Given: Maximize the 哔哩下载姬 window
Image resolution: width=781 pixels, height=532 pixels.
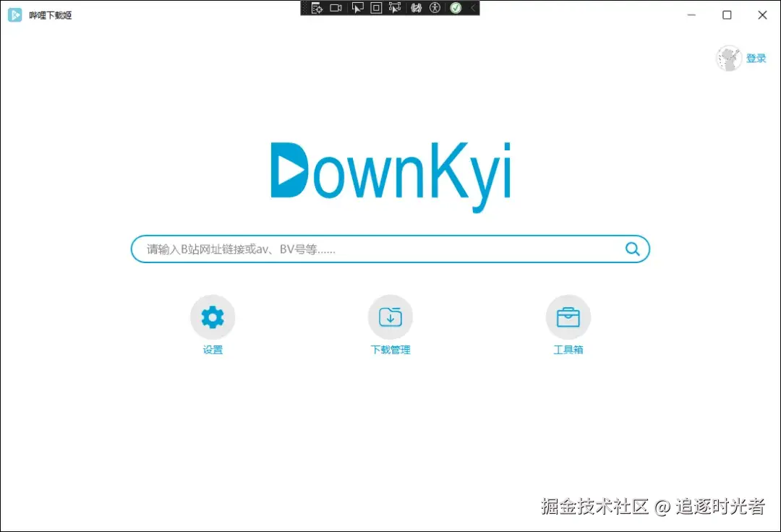Looking at the screenshot, I should pos(727,15).
